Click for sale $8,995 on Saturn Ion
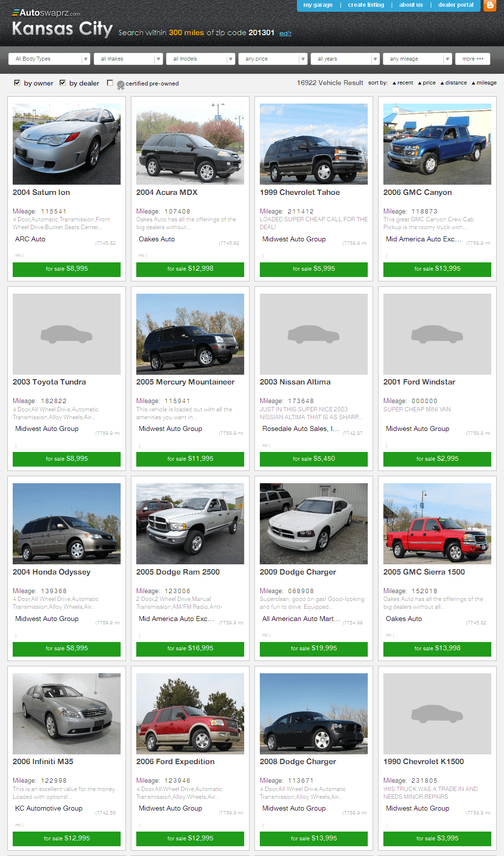504x856 pixels. (66, 269)
